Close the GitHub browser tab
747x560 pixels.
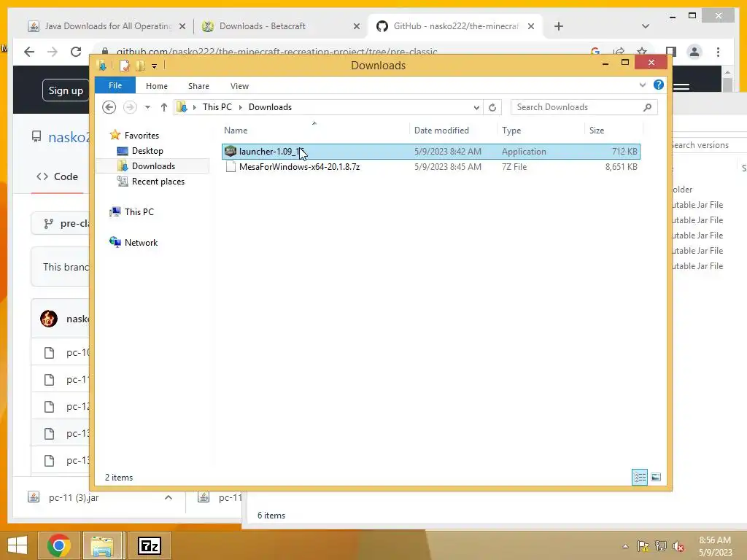[531, 26]
